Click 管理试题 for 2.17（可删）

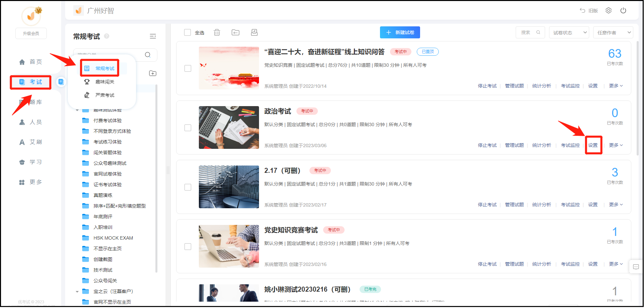coord(514,205)
